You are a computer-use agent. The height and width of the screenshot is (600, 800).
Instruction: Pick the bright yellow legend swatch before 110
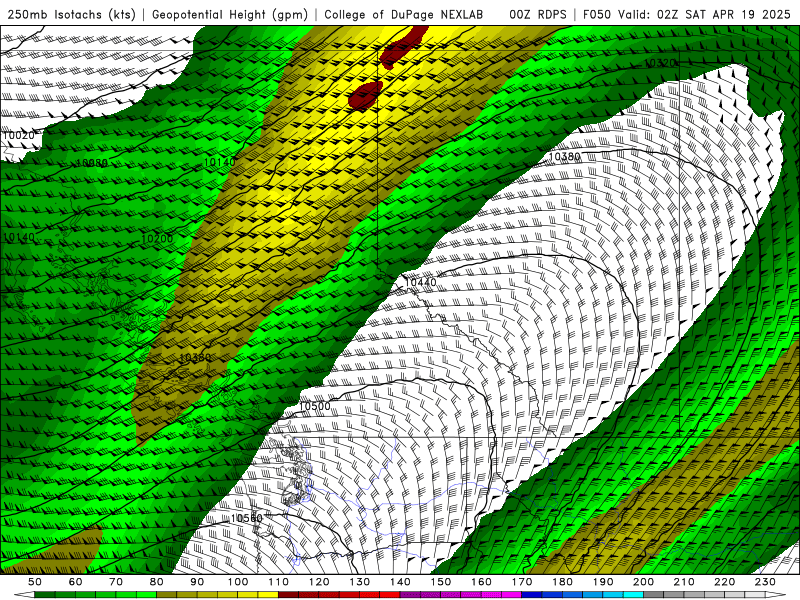[x=268, y=595]
